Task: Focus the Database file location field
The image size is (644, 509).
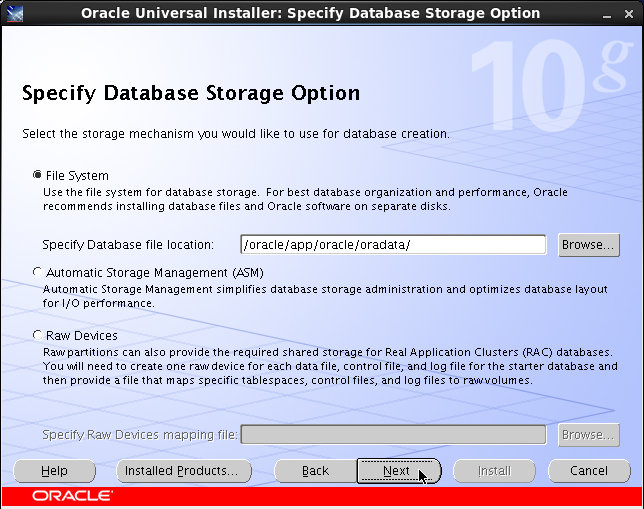Action: coord(393,245)
